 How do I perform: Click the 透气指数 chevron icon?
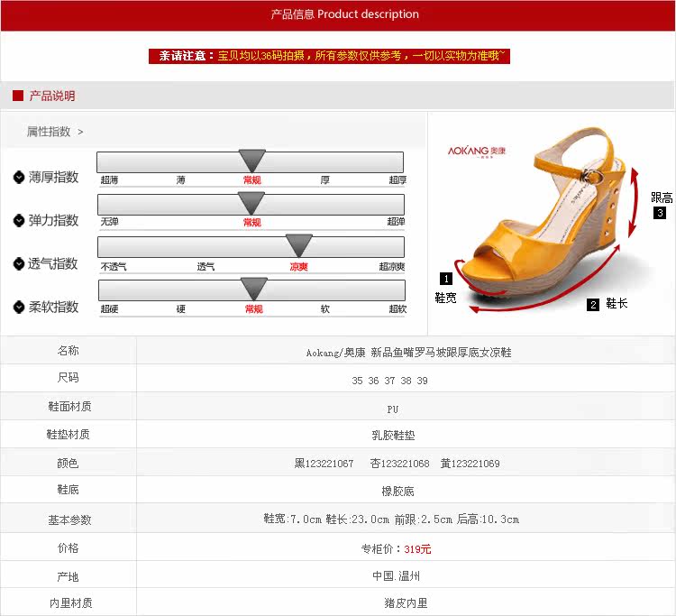(19, 264)
